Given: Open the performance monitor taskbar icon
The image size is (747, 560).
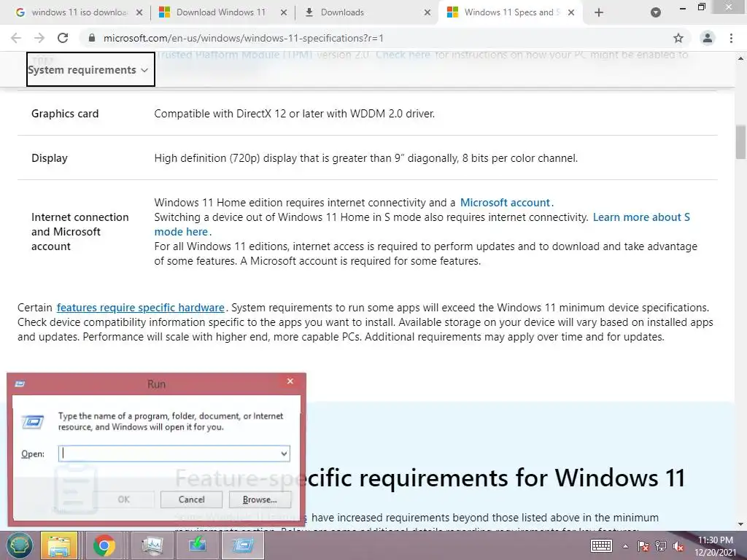Looking at the screenshot, I should pos(152,545).
